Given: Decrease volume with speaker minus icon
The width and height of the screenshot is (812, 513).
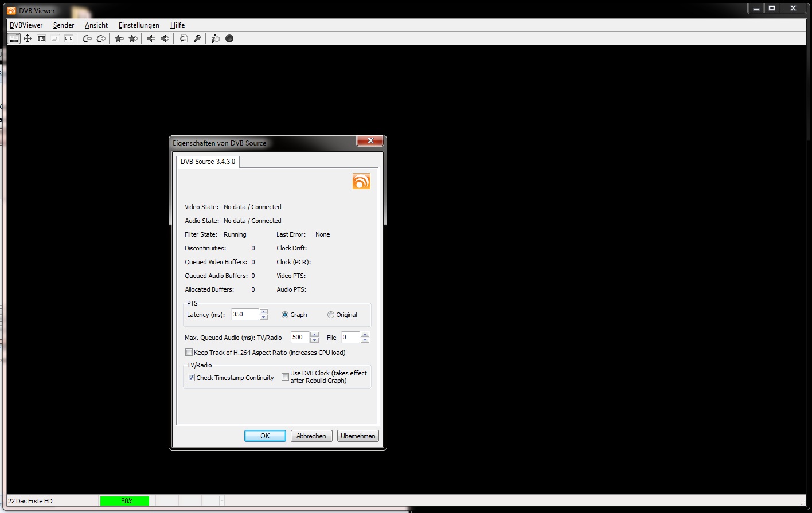Looking at the screenshot, I should coord(151,38).
